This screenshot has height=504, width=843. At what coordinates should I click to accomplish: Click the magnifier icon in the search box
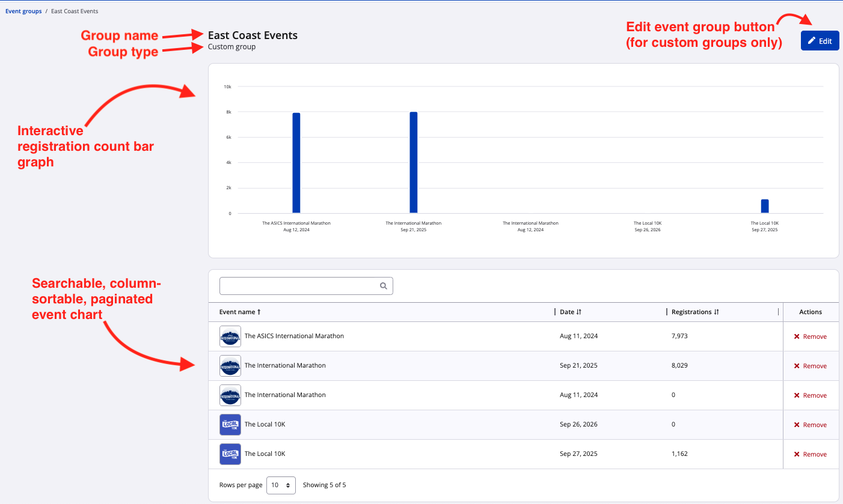pos(383,286)
